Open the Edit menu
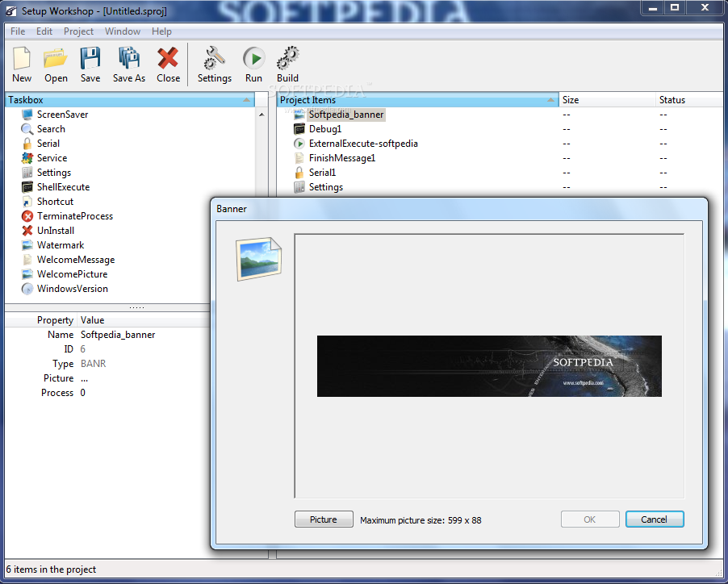This screenshot has height=584, width=728. pos(44,31)
